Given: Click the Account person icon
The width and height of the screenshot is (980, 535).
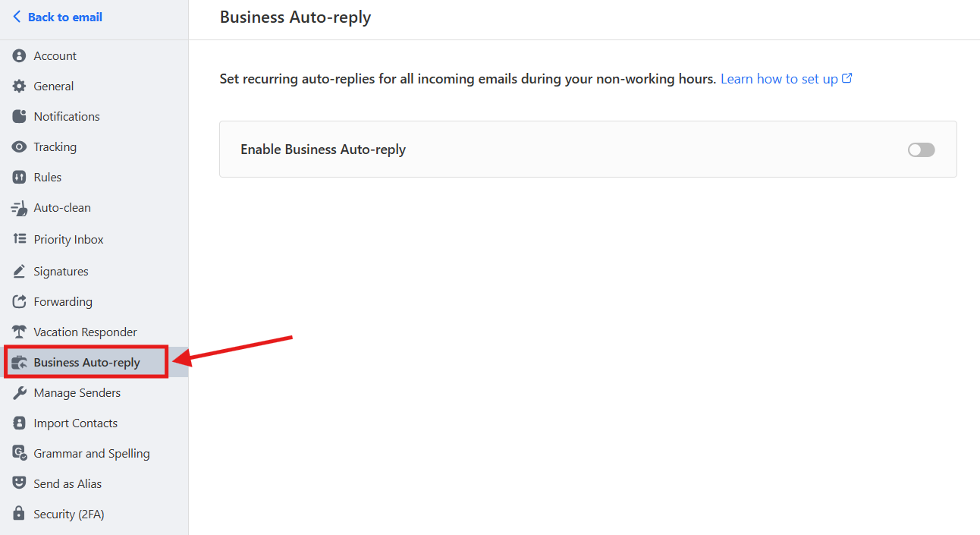Looking at the screenshot, I should click(x=20, y=55).
